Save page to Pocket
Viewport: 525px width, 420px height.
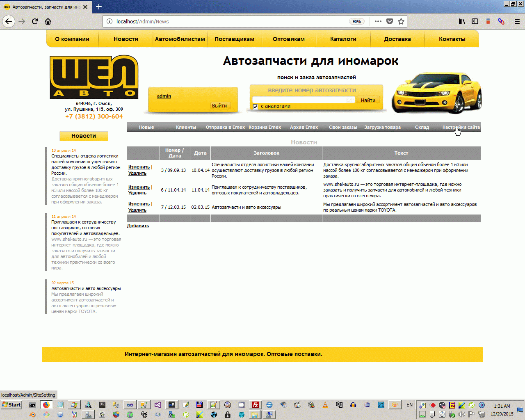390,21
